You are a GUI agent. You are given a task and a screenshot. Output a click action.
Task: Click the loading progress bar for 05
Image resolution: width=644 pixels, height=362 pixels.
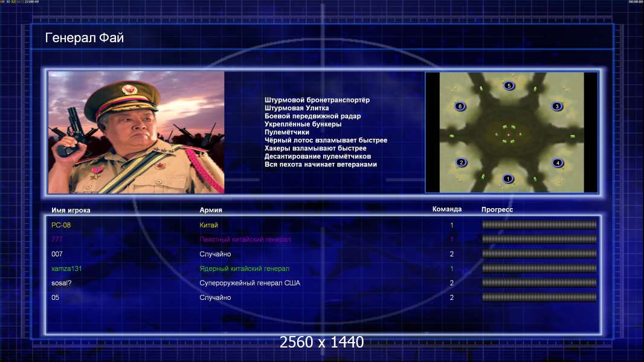[x=539, y=297]
